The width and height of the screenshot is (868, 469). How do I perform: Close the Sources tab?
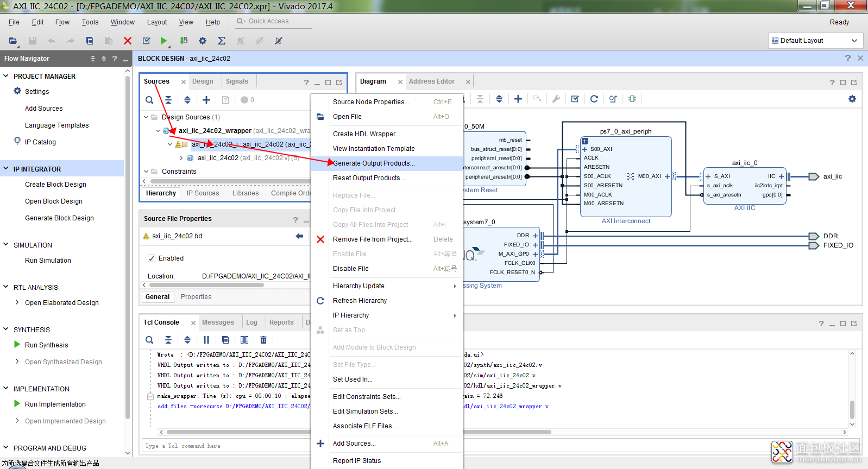pyautogui.click(x=184, y=82)
